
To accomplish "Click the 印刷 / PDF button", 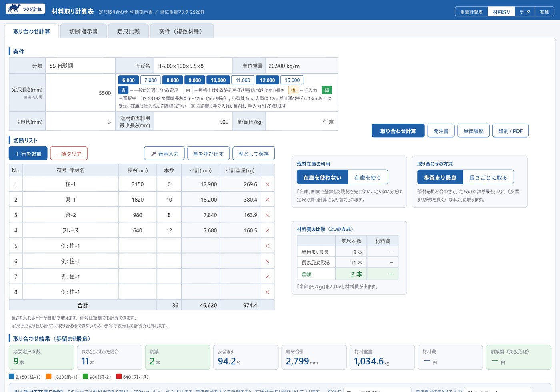I will [x=510, y=131].
